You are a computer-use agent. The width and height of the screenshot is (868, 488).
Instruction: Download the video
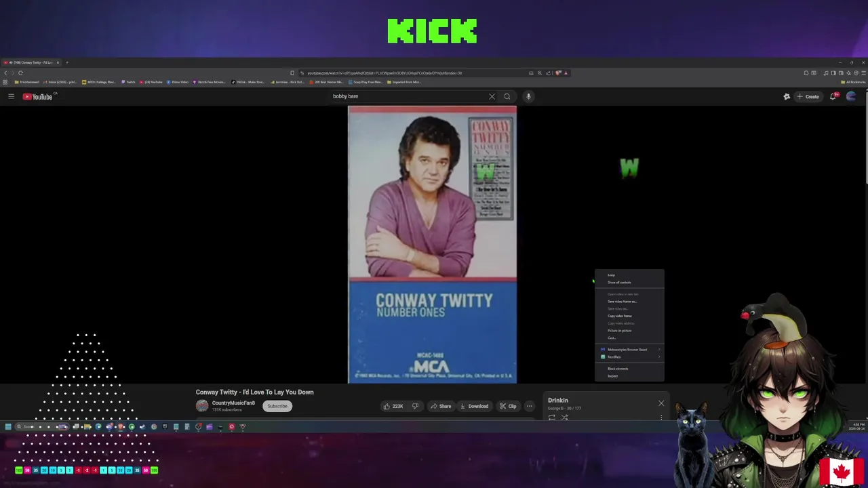474,406
